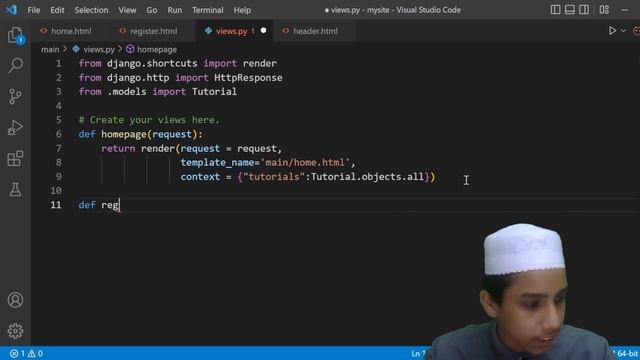Expand the run options dropdown arrow

(x=623, y=31)
